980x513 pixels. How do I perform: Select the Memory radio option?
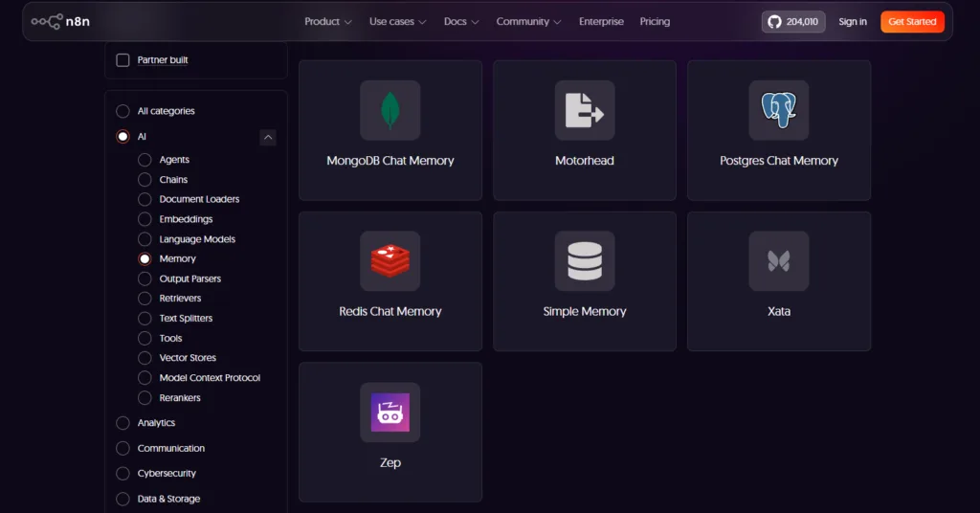[x=145, y=258]
